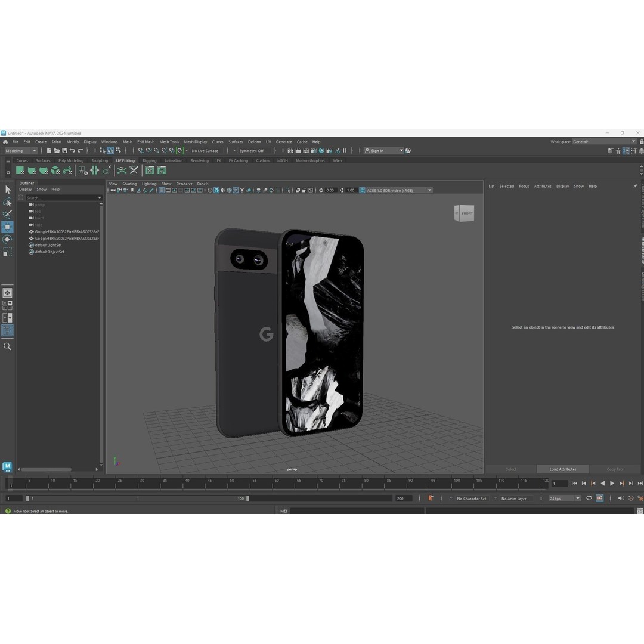Activate the Move tool in toolbox
The width and height of the screenshot is (644, 644).
tap(7, 227)
